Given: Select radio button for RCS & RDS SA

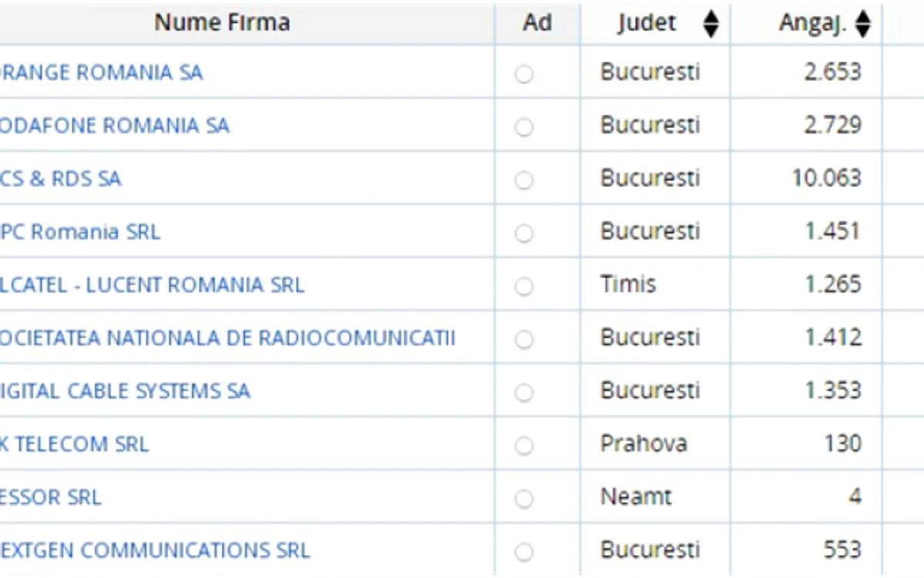Looking at the screenshot, I should [524, 180].
